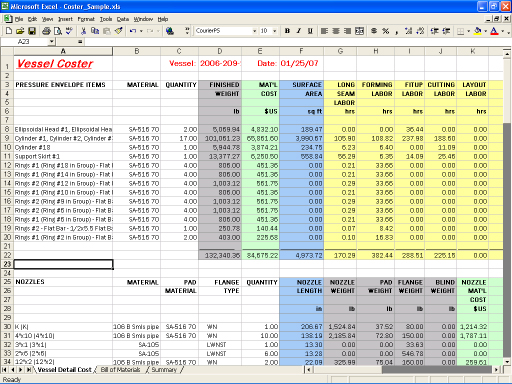Viewport: 512px width, 384px height.
Task: Open the font size dropdown
Action: 275,31
